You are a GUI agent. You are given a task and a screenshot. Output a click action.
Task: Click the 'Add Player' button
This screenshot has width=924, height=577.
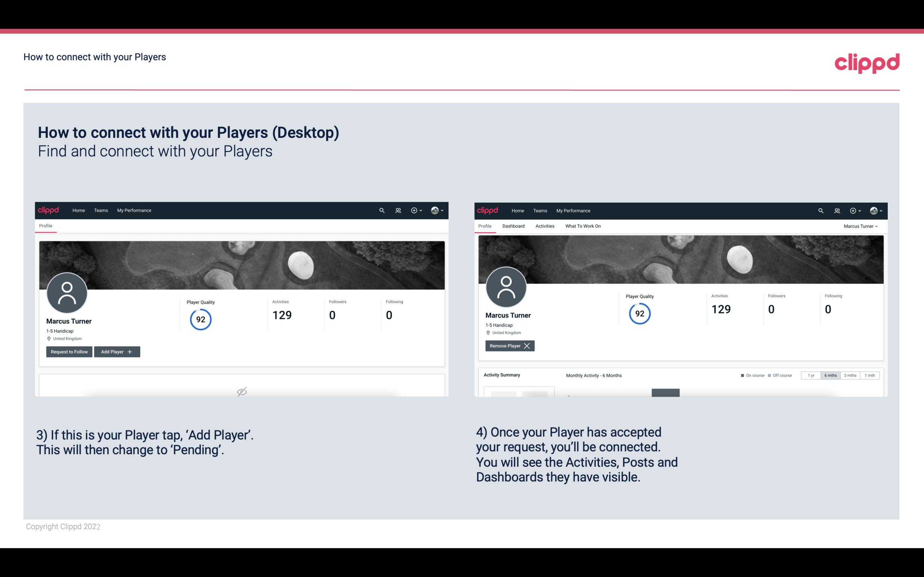[117, 351]
